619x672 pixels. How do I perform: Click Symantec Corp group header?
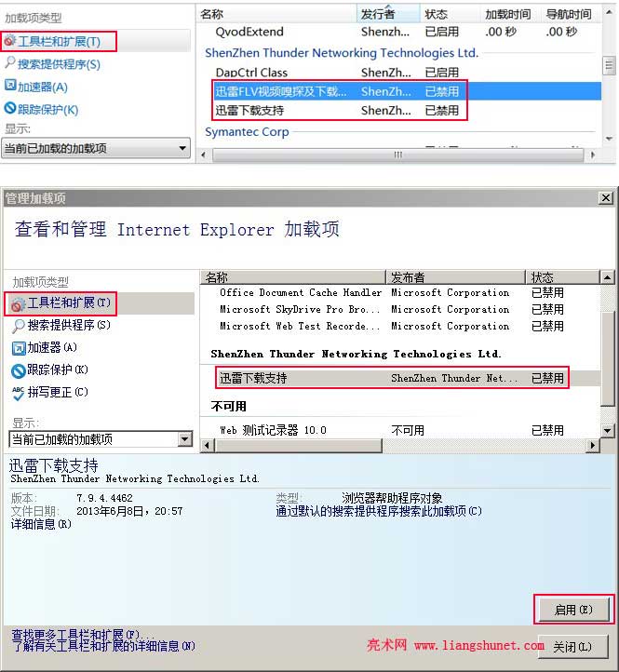(x=247, y=131)
